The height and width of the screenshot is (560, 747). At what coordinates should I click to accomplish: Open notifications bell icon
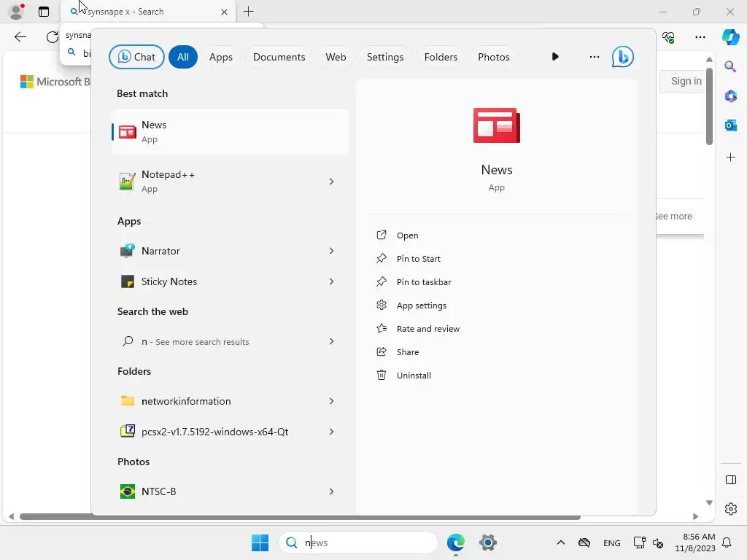727,542
